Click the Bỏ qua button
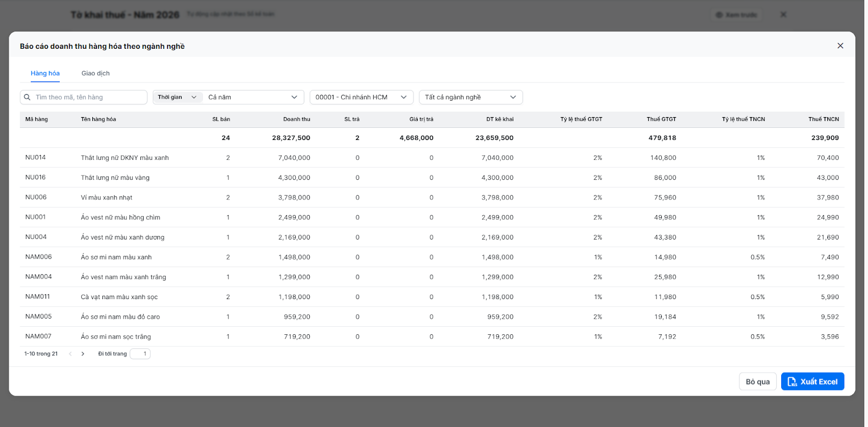The height and width of the screenshot is (427, 868). pyautogui.click(x=758, y=381)
